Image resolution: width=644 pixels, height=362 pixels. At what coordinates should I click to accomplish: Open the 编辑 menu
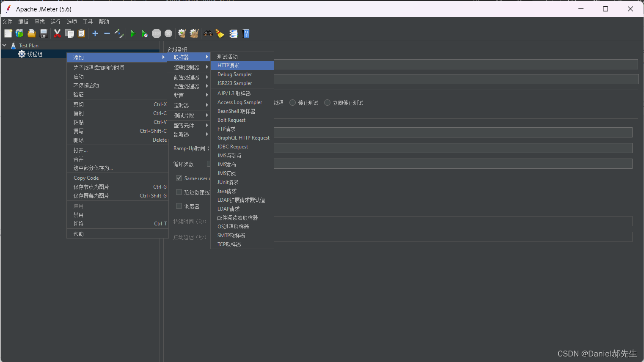tap(23, 22)
